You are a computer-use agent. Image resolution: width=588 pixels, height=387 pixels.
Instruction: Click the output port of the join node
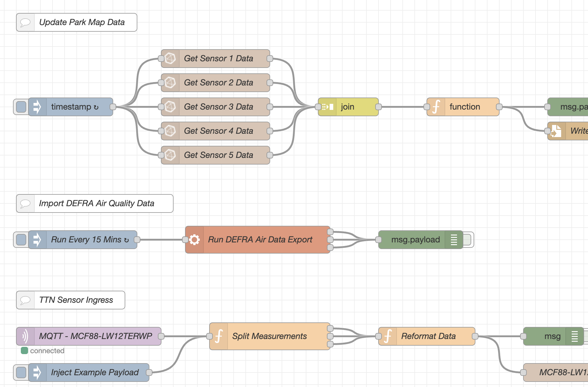click(x=379, y=107)
